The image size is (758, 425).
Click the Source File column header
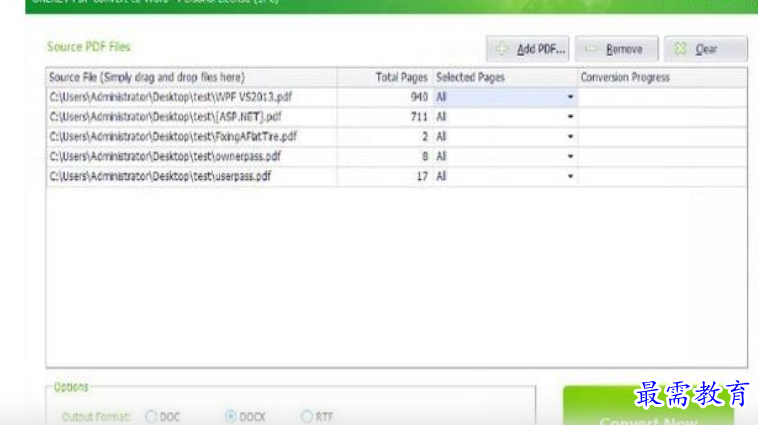(x=191, y=77)
